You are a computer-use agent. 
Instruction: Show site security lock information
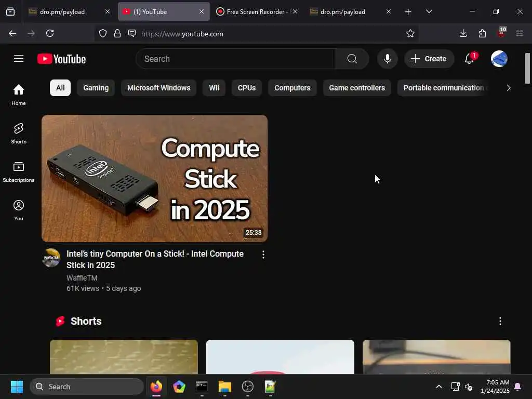tap(117, 33)
